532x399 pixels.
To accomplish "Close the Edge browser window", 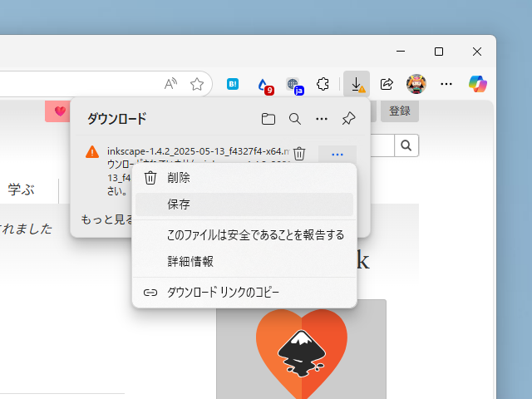I will 477,52.
